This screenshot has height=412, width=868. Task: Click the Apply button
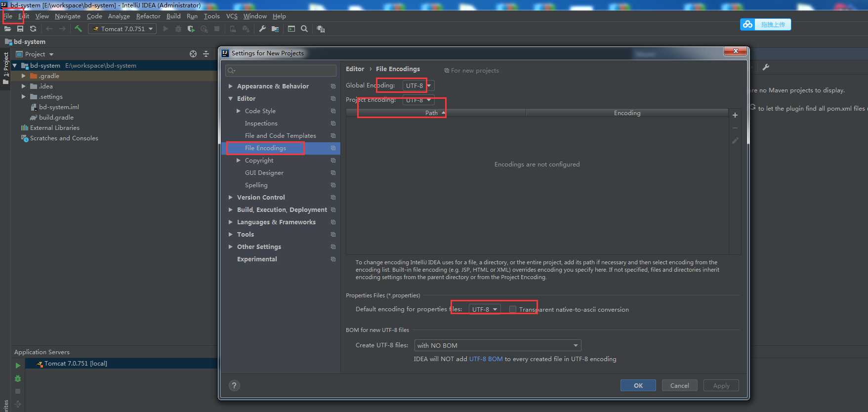pos(721,385)
